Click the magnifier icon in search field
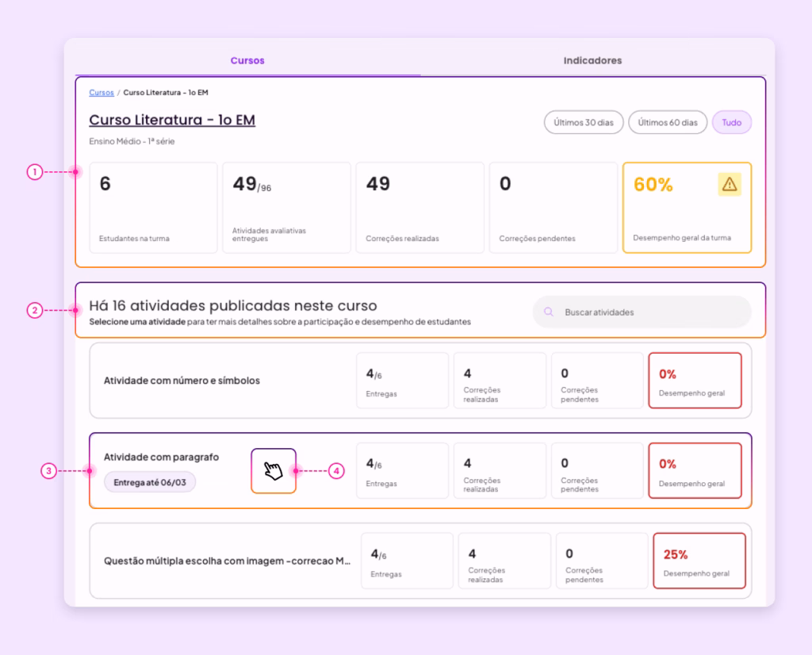The image size is (812, 655). point(549,312)
